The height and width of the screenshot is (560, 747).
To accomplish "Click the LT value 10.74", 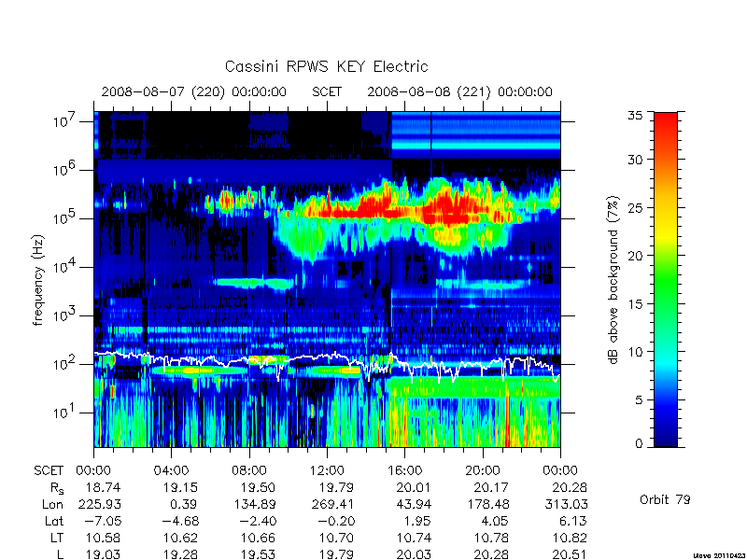I will (413, 538).
